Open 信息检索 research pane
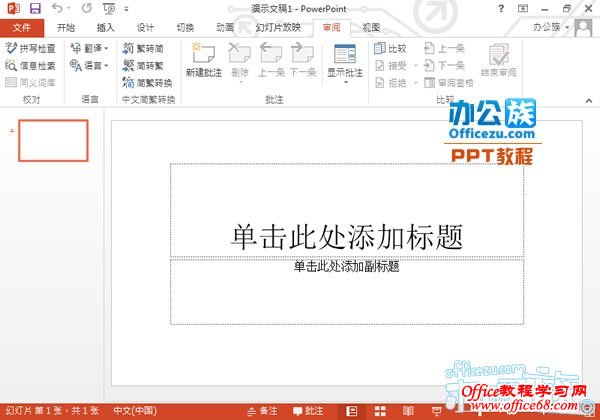 [31, 65]
